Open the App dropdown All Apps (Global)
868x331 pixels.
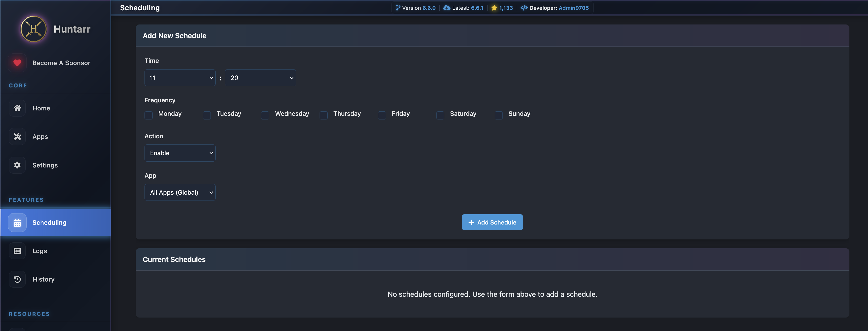180,192
